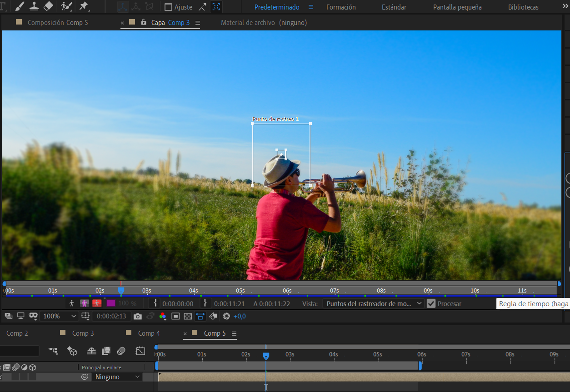Expand the Vista dropdown for tracker points

[373, 303]
